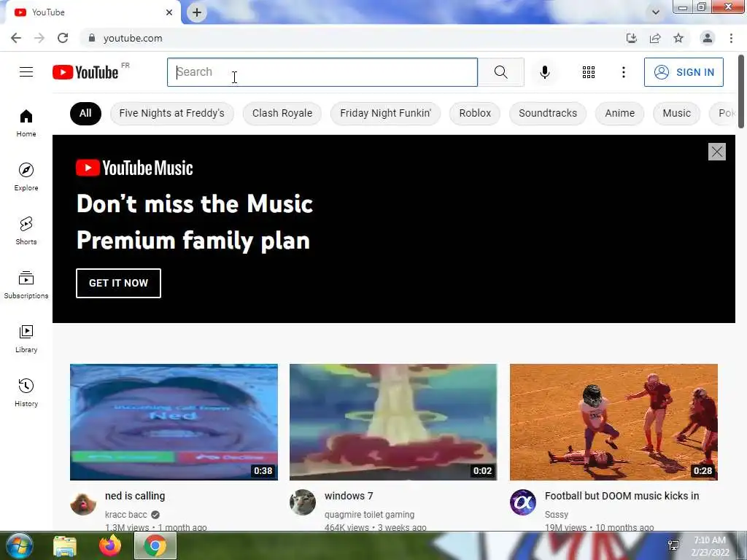Open the Sassy channel name link
The image size is (747, 560).
tap(557, 515)
